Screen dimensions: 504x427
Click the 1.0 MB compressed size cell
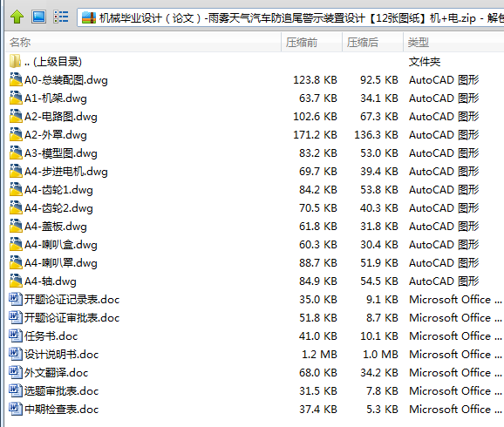(x=380, y=355)
